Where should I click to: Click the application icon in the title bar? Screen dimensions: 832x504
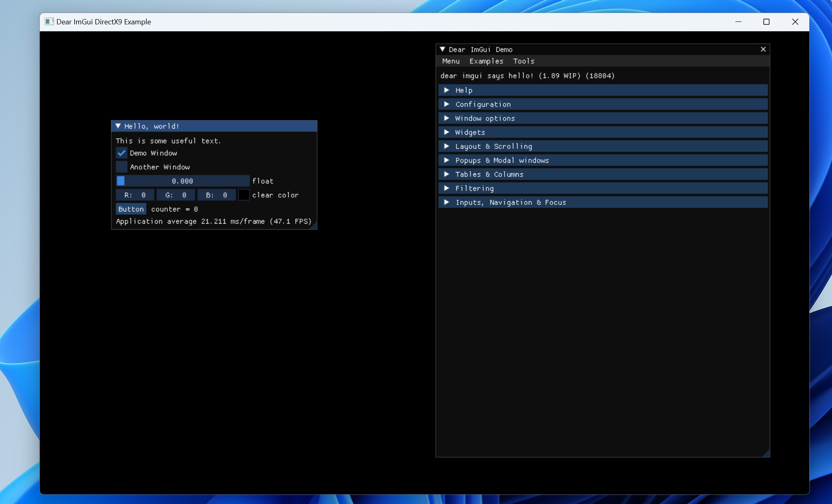click(x=50, y=22)
